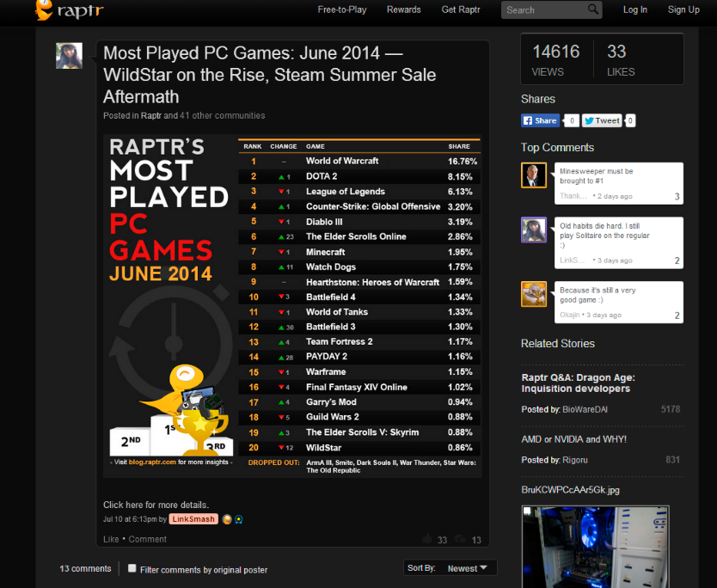The image size is (717, 588).
Task: Click the Most Played PC Games post title
Action: pos(269,75)
